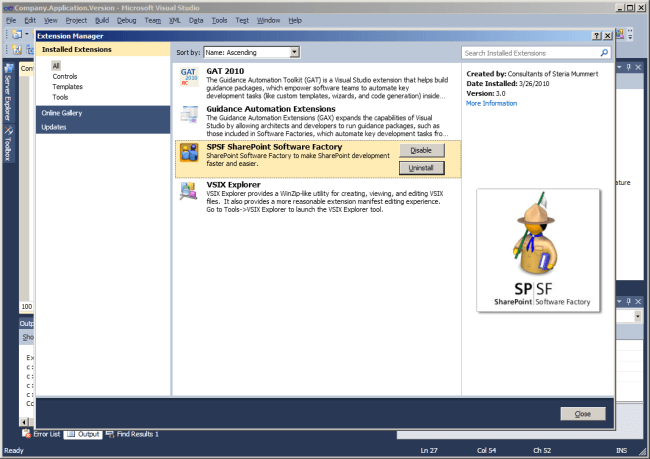650x459 pixels.
Task: Click the GAT 2010 extension icon
Action: [x=189, y=77]
